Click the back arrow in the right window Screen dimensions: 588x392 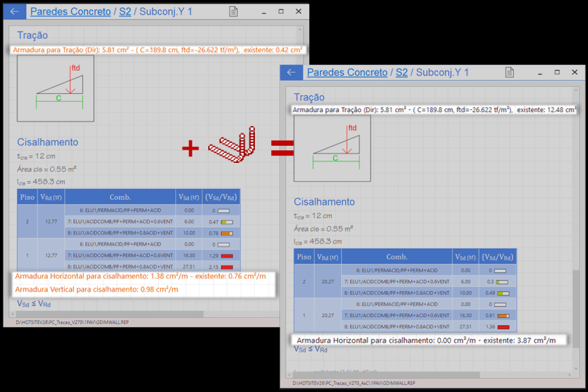291,73
